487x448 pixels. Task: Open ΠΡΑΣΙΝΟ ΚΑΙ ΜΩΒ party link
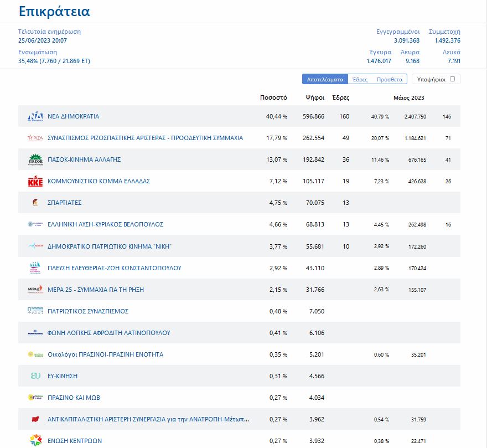pyautogui.click(x=74, y=398)
